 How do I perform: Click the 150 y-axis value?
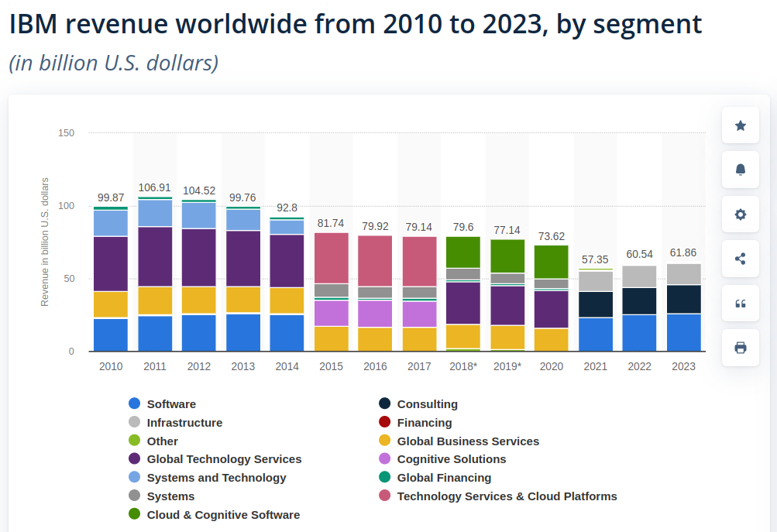tap(66, 132)
